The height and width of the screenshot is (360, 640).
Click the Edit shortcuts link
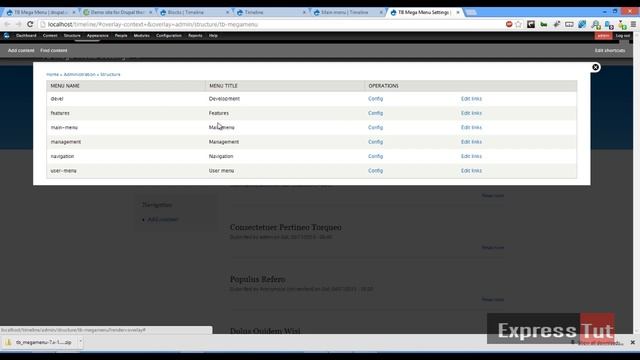(610, 51)
